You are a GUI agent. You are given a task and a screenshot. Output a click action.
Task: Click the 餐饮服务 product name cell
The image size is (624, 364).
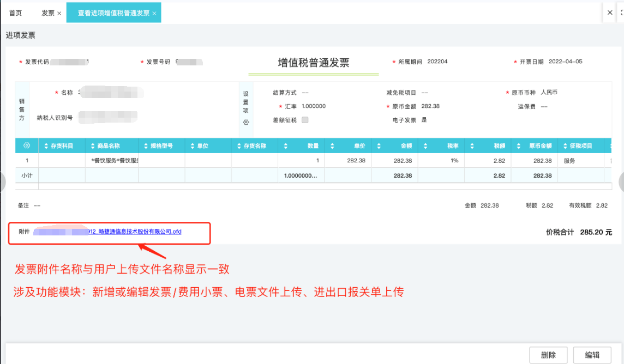115,161
